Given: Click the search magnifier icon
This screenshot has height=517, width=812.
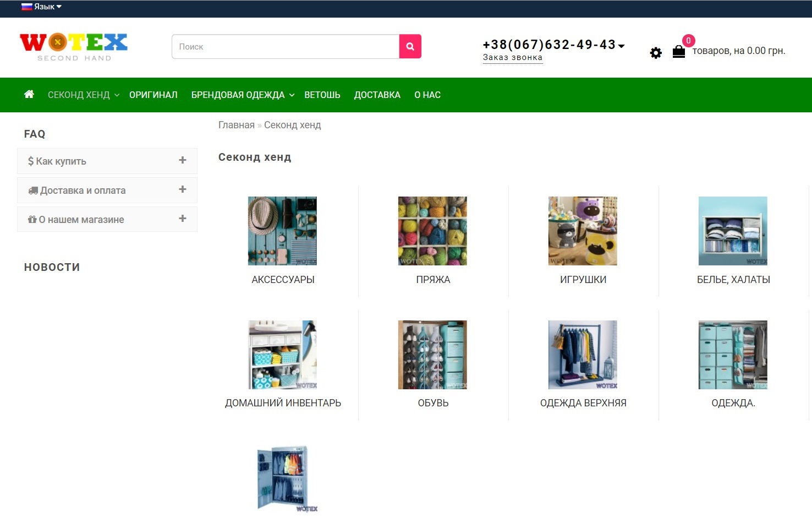Looking at the screenshot, I should (410, 46).
